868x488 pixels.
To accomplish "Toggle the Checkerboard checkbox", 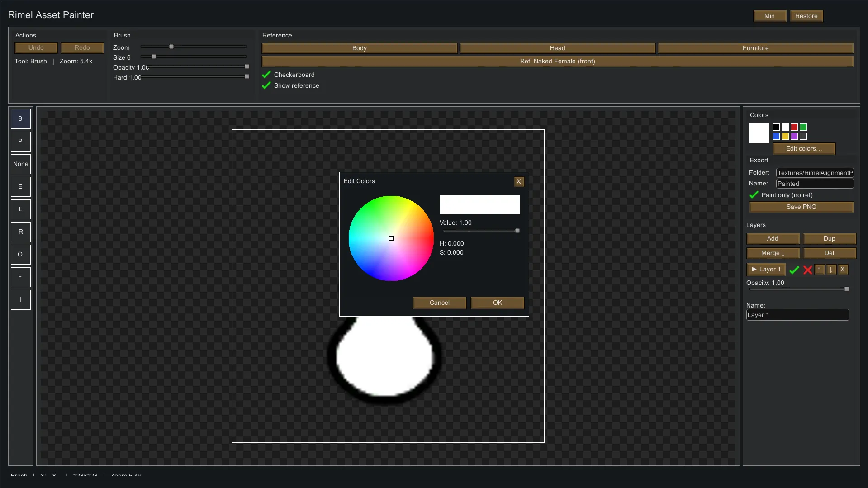I will pos(266,75).
